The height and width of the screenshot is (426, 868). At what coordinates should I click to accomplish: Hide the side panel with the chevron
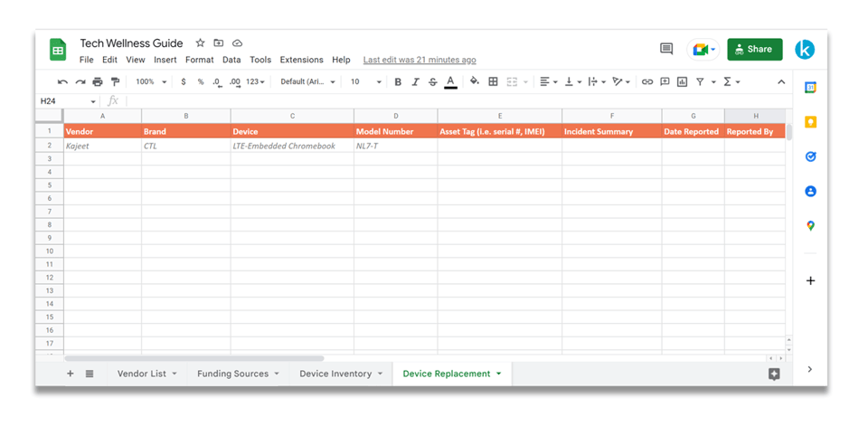(810, 369)
